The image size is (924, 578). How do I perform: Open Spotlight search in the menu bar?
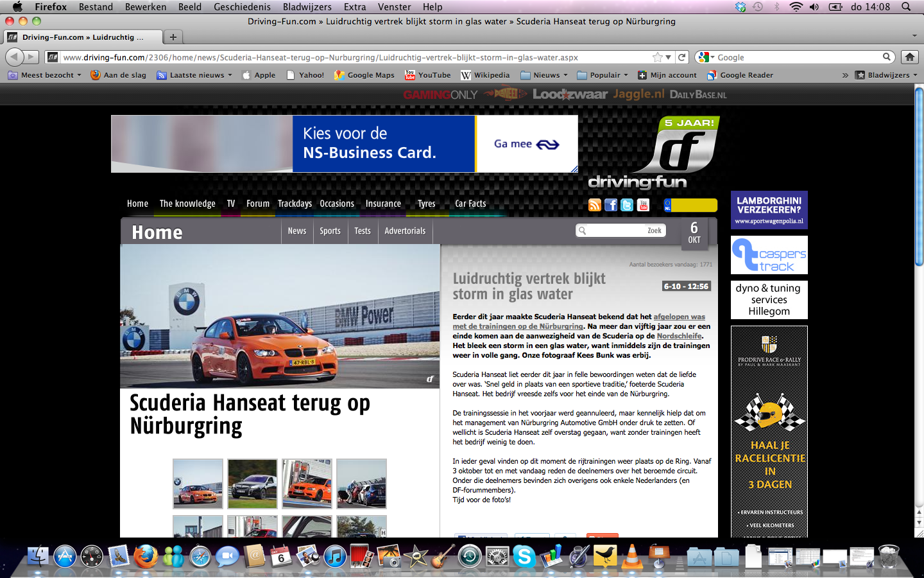(x=906, y=6)
